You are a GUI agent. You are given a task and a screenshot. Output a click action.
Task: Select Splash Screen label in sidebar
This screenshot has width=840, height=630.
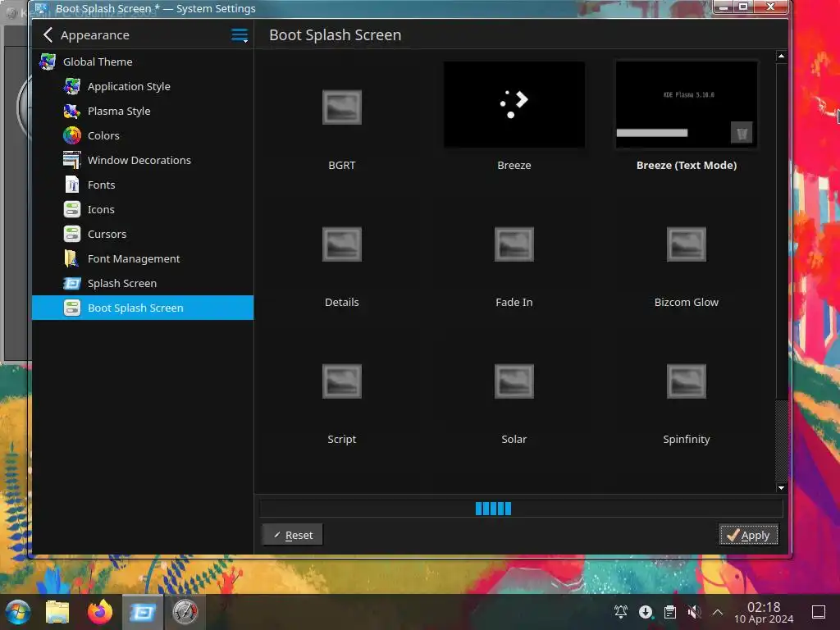(122, 283)
